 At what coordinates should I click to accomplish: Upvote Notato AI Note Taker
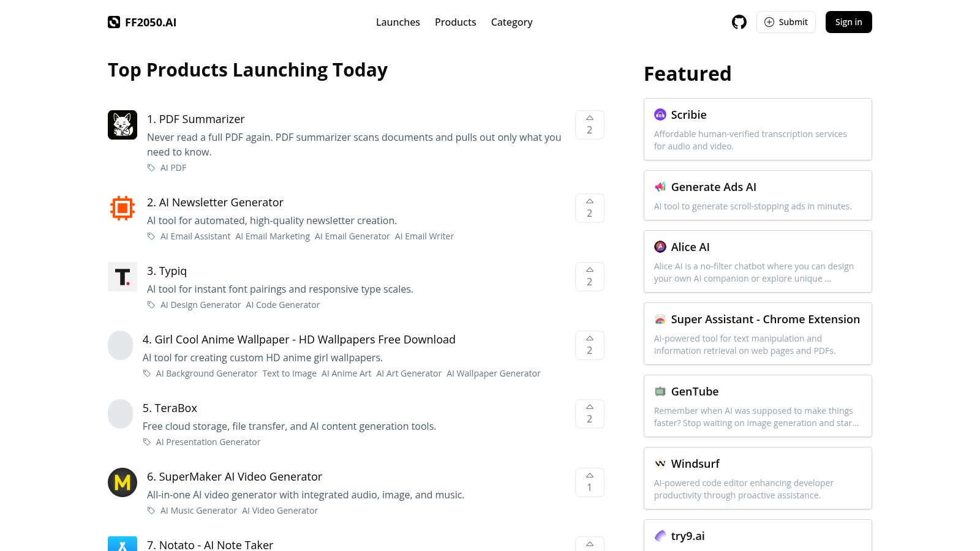[590, 544]
